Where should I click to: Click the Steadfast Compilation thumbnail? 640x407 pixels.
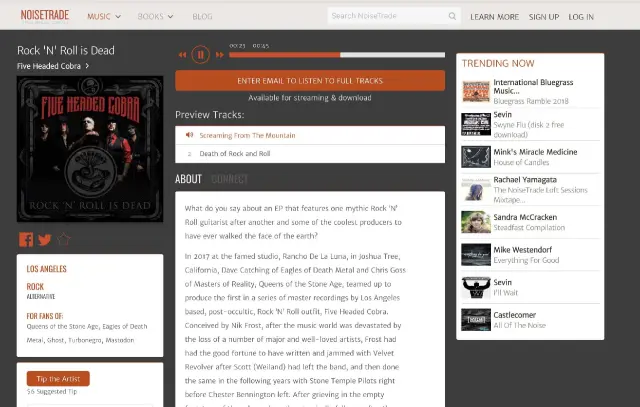476,222
